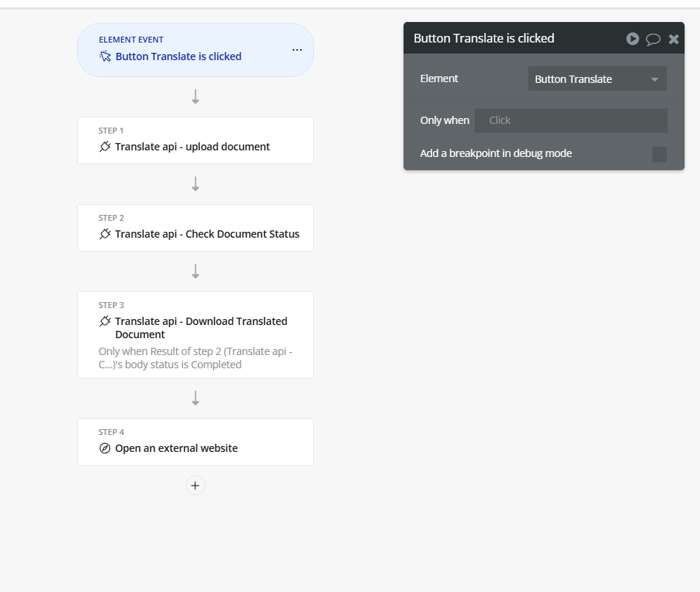Open the comment bubble icon

pos(653,40)
